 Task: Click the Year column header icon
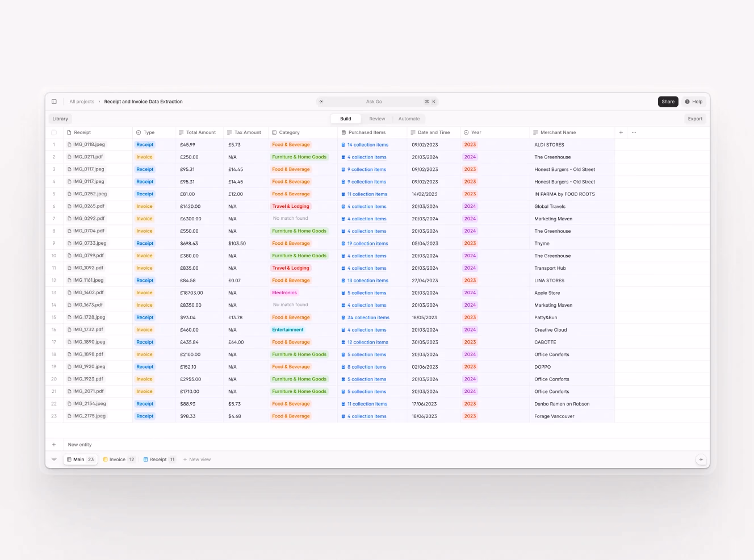pyautogui.click(x=466, y=132)
